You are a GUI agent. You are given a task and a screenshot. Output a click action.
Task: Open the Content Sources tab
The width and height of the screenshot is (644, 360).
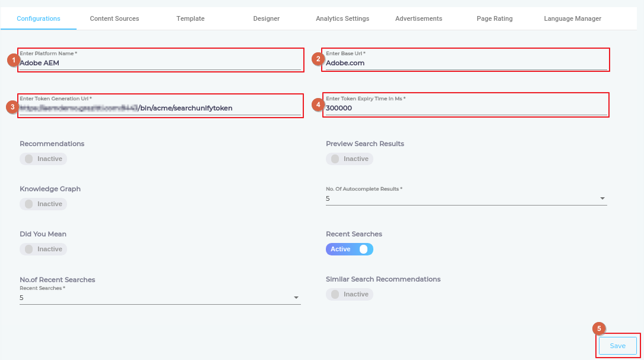(x=115, y=18)
